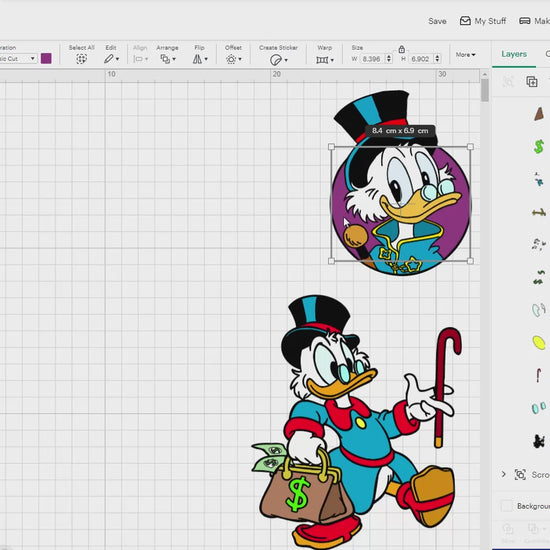
Task: Click the height stepper arrows
Action: pos(437,59)
